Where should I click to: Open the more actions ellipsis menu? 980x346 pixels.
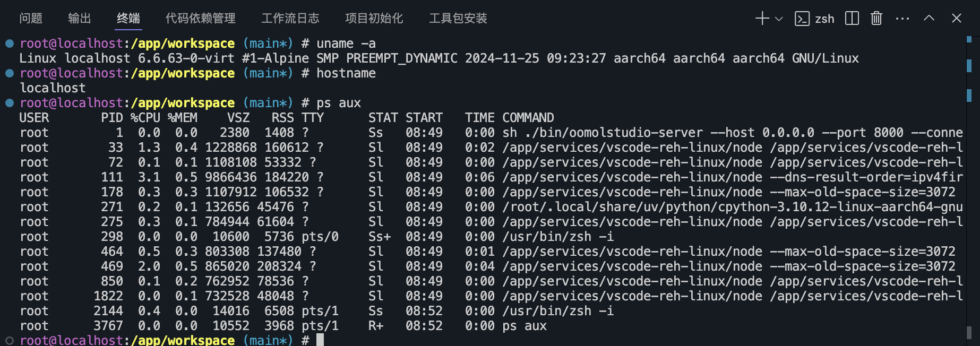[902, 19]
